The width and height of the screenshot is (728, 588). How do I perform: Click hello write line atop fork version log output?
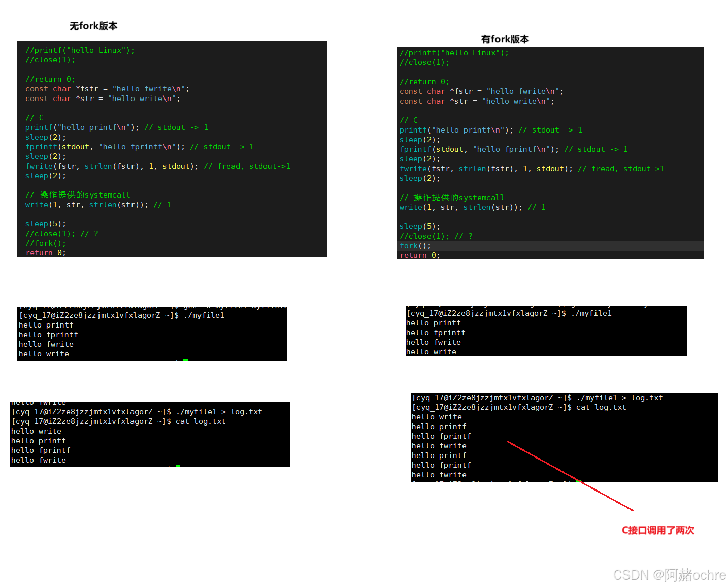click(437, 417)
